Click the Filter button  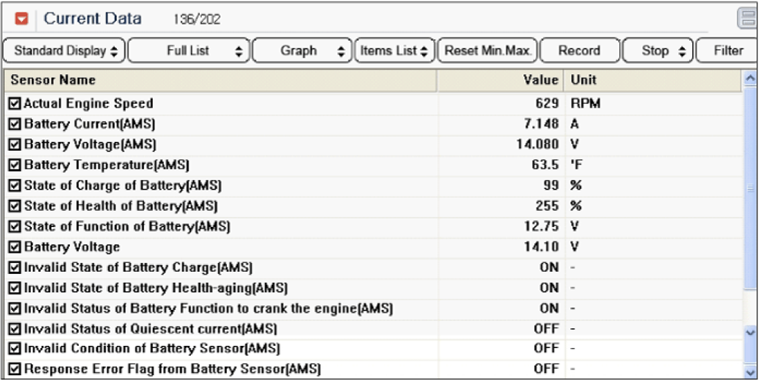click(727, 51)
